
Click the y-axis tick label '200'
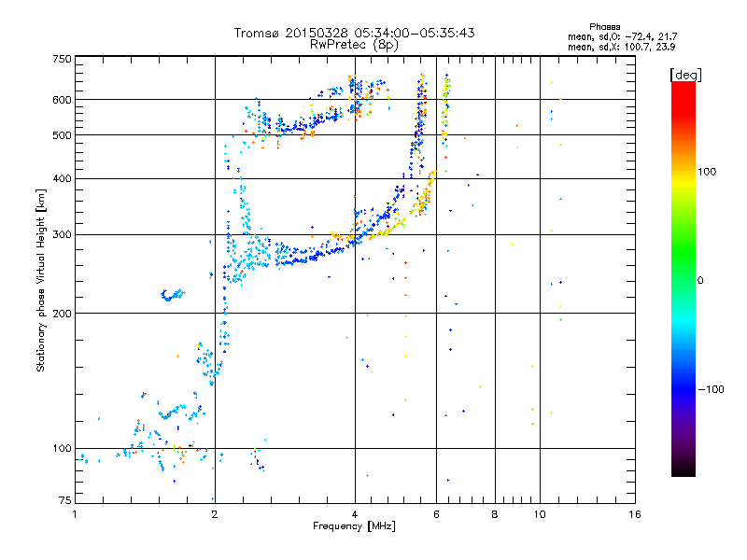tap(63, 314)
